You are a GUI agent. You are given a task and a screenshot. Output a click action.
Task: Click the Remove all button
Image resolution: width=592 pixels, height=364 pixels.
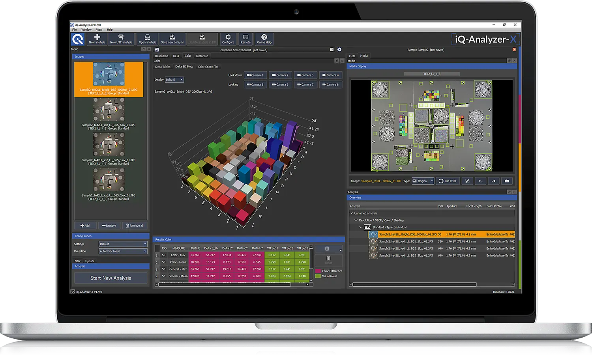coord(134,226)
